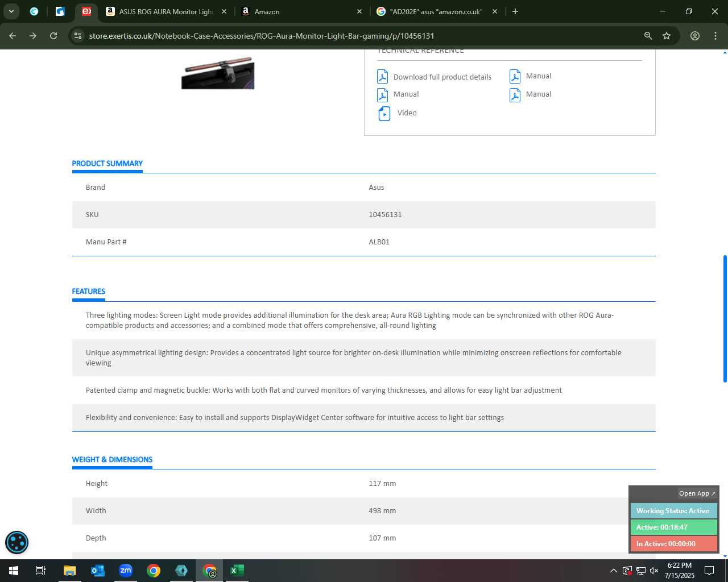The image size is (728, 582).
Task: Open Zoom from taskbar
Action: [126, 571]
